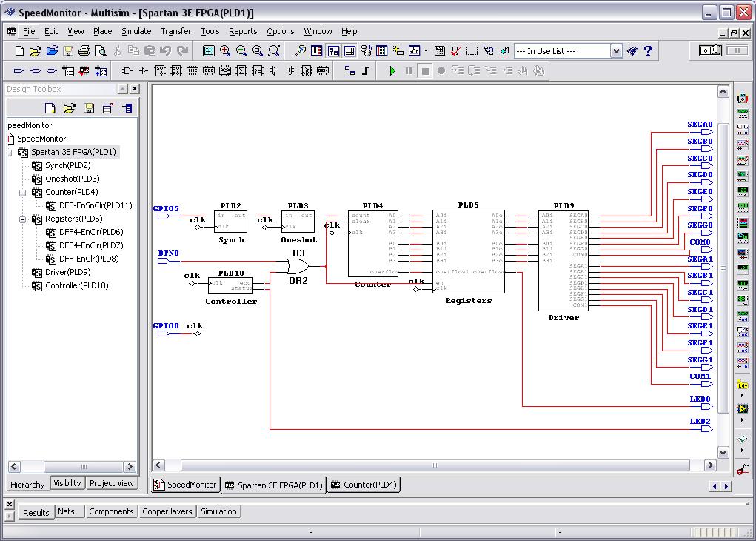Switch to the Counter(PLD4) sheet tab
The image size is (756, 541).
point(364,485)
